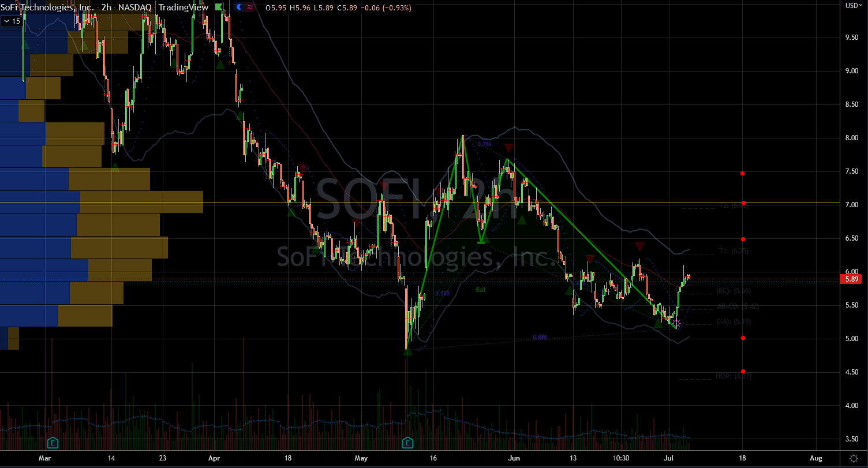The height and width of the screenshot is (468, 868).
Task: Select the red dot at the 5.00 level
Action: [743, 338]
